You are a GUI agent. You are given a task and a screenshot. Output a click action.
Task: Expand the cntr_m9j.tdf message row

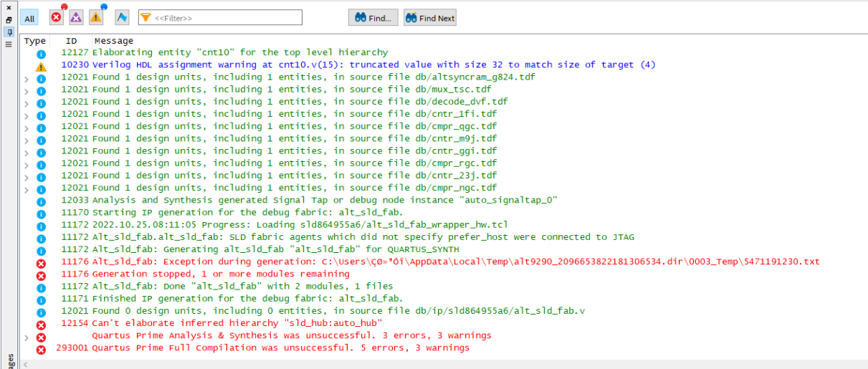click(x=27, y=140)
